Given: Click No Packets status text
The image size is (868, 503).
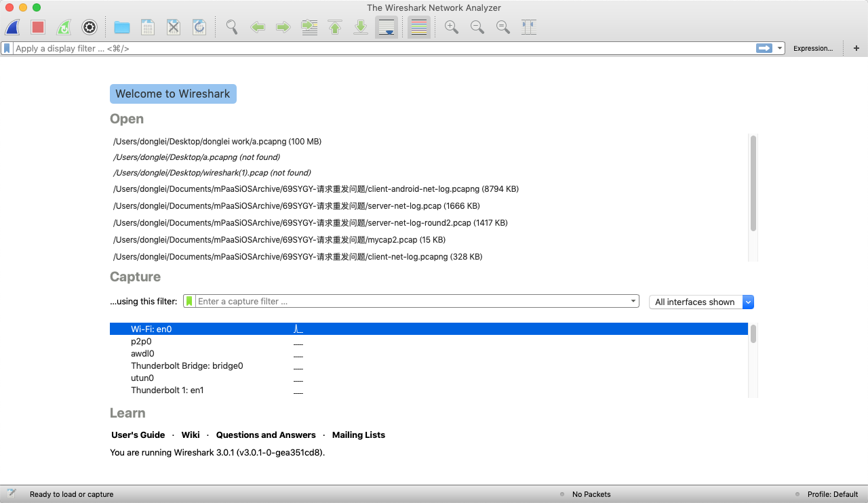Looking at the screenshot, I should pyautogui.click(x=591, y=494).
